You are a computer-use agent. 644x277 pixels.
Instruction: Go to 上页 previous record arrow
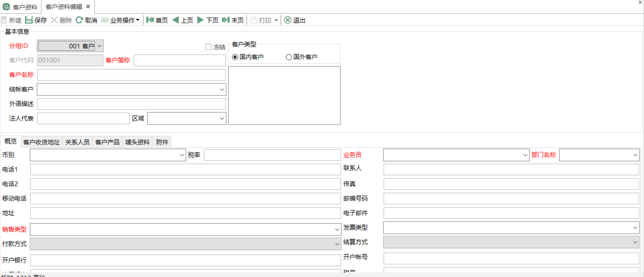(176, 20)
